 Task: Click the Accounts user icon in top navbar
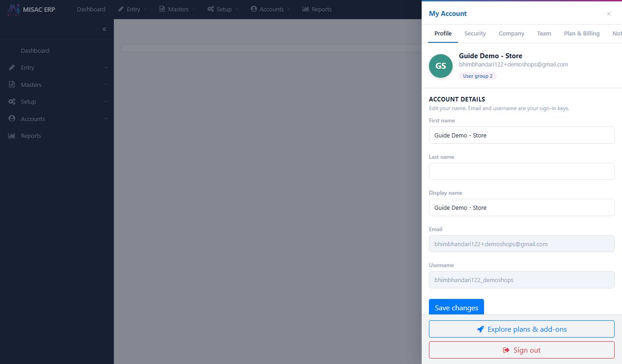[254, 9]
